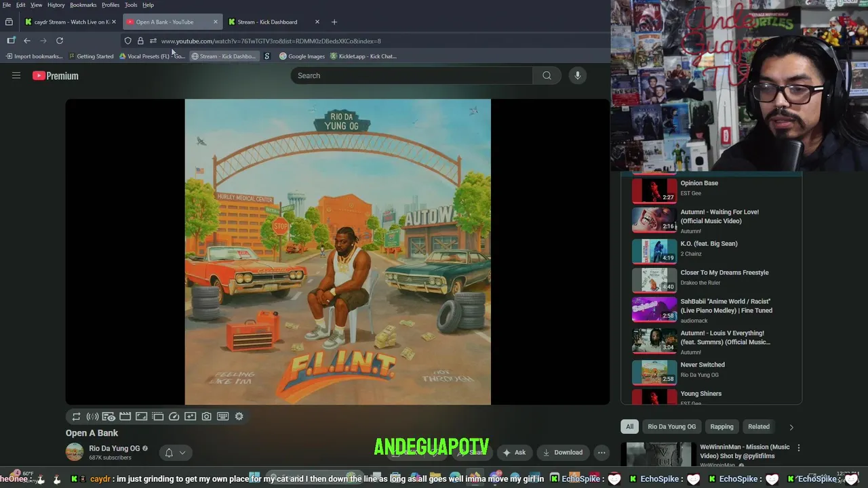Select the Related filter chip
Screen dimensions: 868x488
(758, 426)
